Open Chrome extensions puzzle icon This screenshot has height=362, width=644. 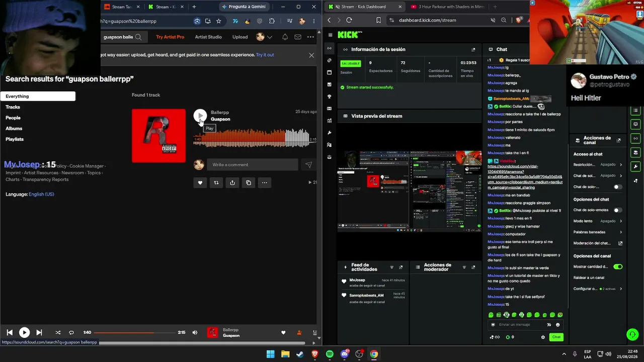pyautogui.click(x=272, y=21)
